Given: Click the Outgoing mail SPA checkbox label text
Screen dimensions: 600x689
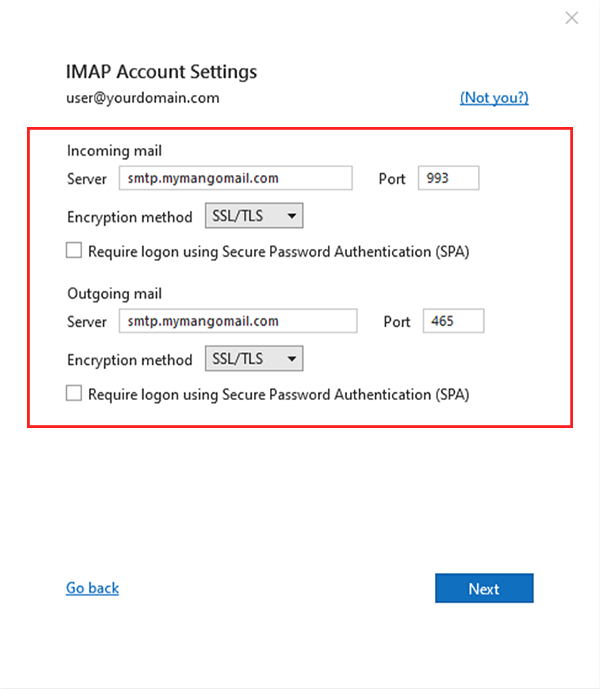Looking at the screenshot, I should point(279,395).
